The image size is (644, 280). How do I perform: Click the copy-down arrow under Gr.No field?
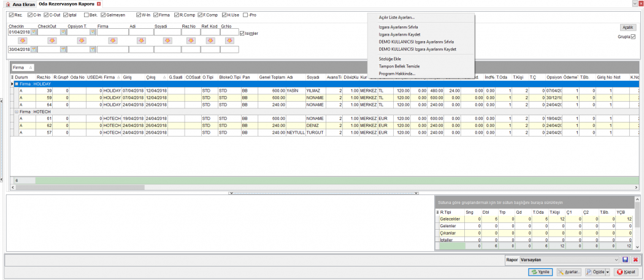tap(229, 40)
